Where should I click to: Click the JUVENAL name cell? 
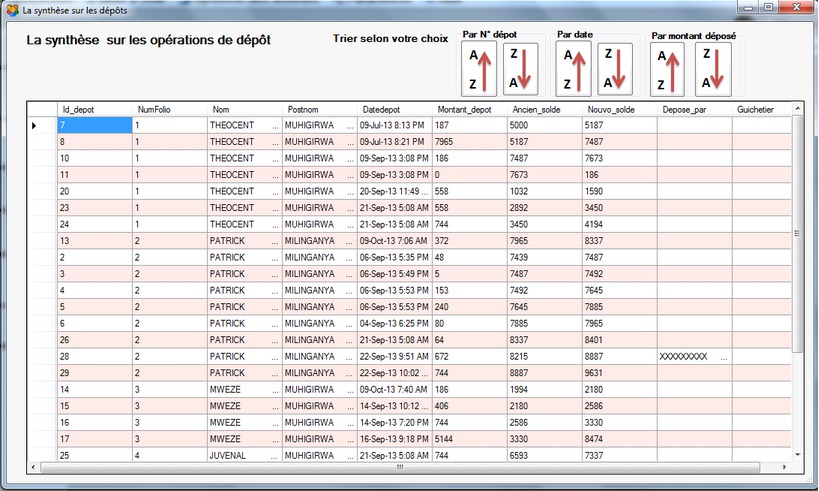tap(243, 455)
